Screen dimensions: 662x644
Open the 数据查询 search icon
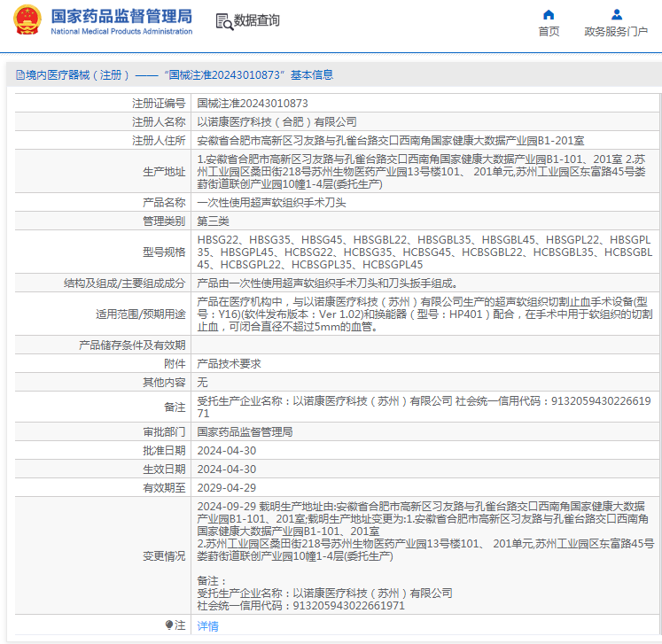point(224,21)
